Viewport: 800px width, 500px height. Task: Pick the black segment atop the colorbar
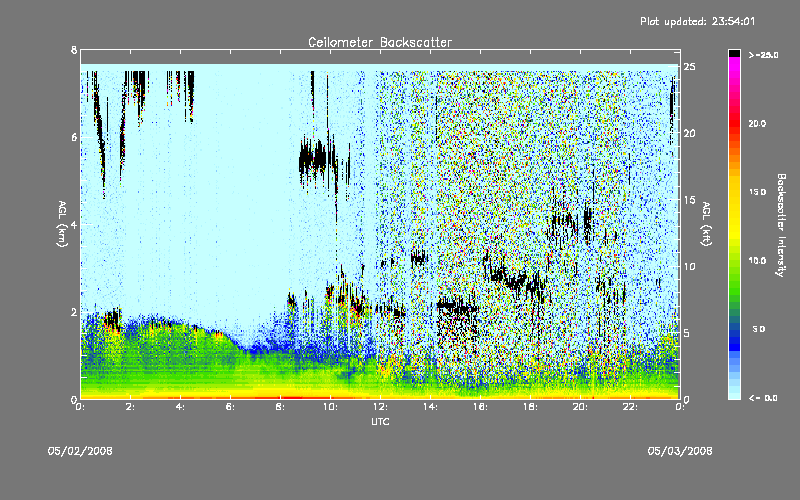(734, 53)
